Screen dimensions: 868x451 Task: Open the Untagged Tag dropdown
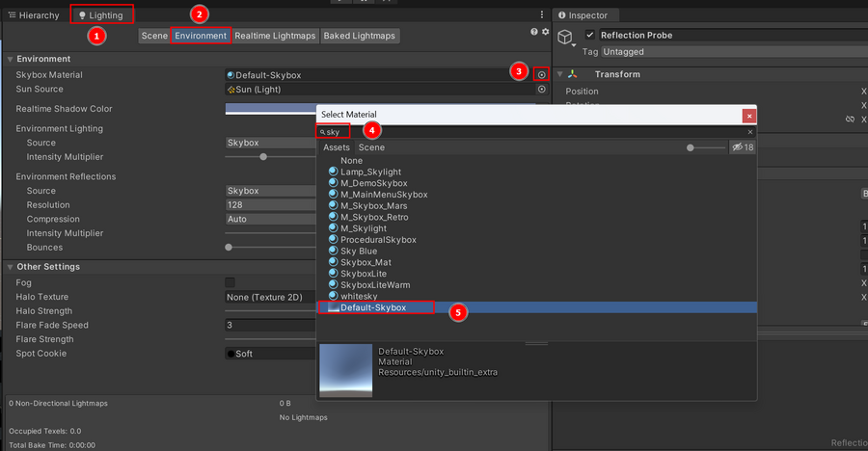(x=734, y=51)
